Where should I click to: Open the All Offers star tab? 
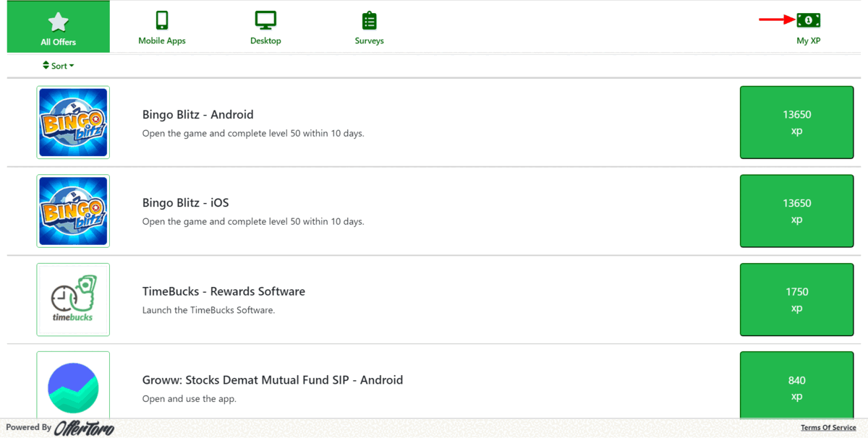click(x=59, y=27)
